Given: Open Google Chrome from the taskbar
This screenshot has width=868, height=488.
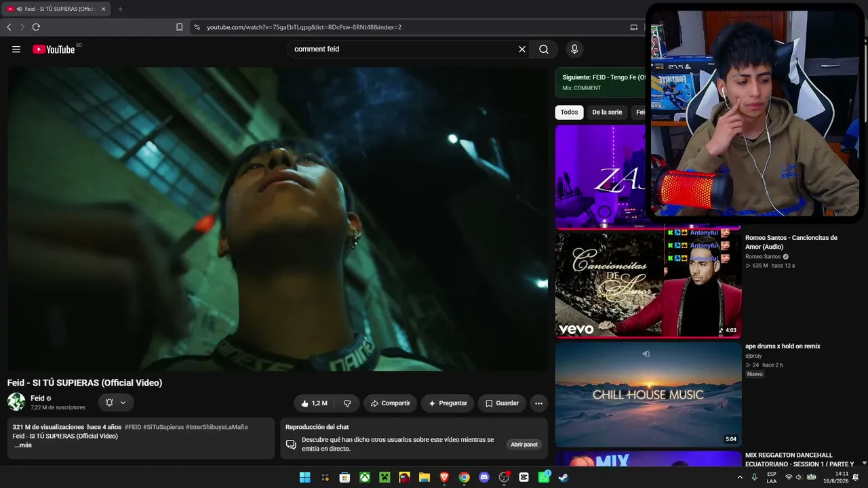Looking at the screenshot, I should [x=464, y=477].
